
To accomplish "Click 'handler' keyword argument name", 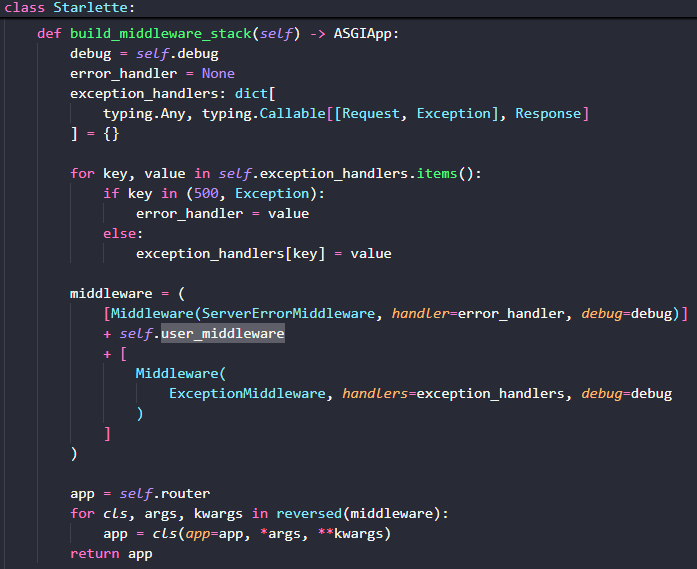I will 421,313.
